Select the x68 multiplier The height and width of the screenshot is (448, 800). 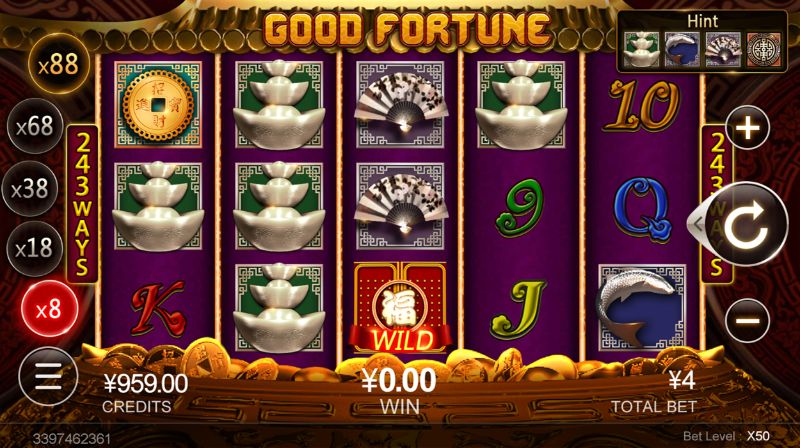35,126
